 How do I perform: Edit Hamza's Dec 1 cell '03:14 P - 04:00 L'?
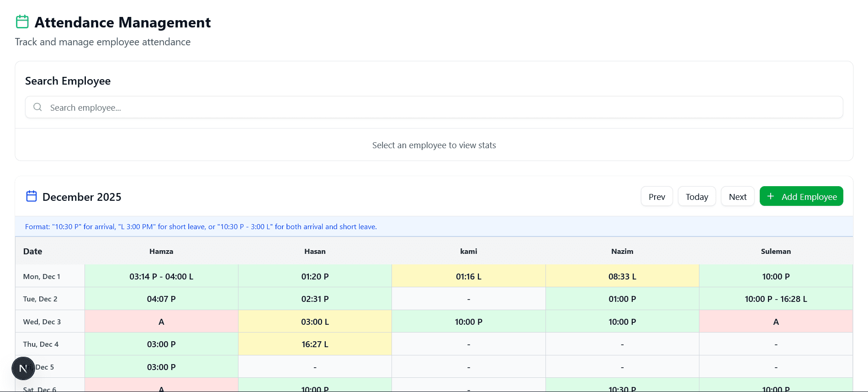pyautogui.click(x=161, y=276)
